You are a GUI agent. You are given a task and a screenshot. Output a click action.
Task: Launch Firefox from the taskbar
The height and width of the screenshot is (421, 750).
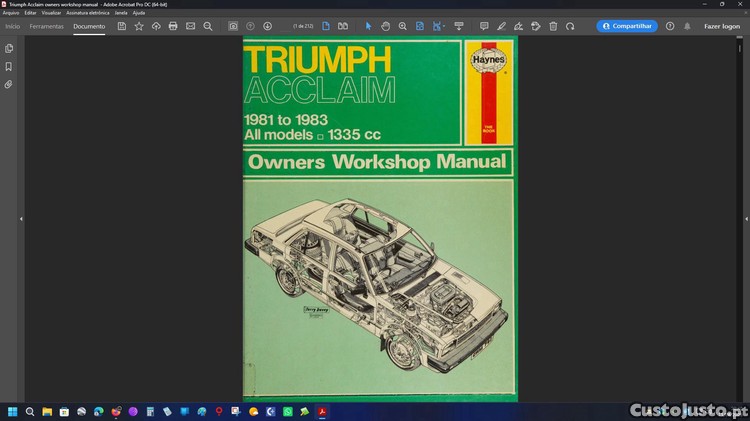pyautogui.click(x=116, y=411)
